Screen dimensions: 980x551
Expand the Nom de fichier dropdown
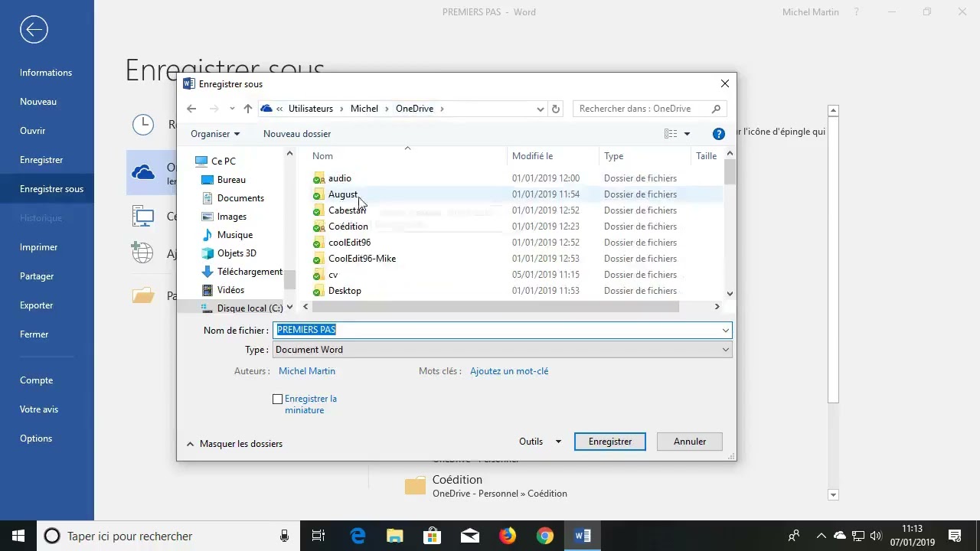point(725,330)
